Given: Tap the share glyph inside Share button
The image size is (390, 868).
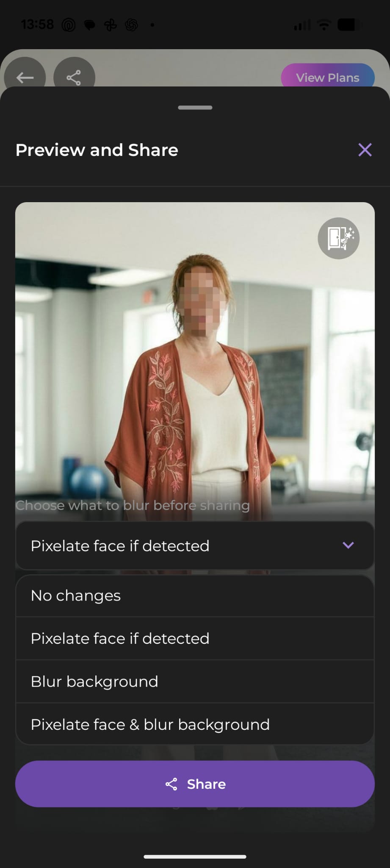Looking at the screenshot, I should 171,784.
